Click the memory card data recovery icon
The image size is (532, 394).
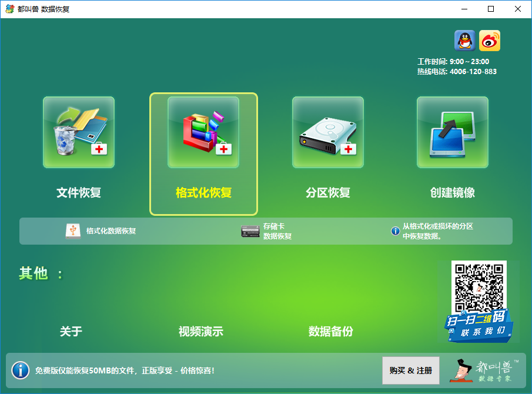point(250,231)
